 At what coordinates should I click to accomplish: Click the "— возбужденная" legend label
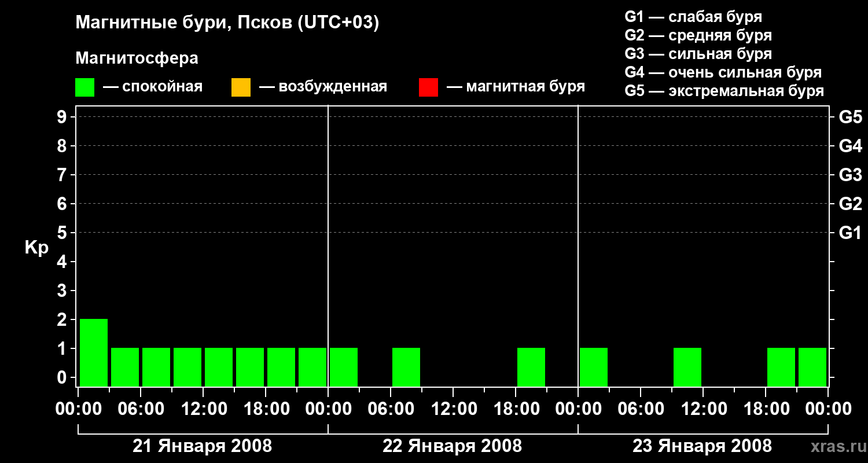point(323,87)
